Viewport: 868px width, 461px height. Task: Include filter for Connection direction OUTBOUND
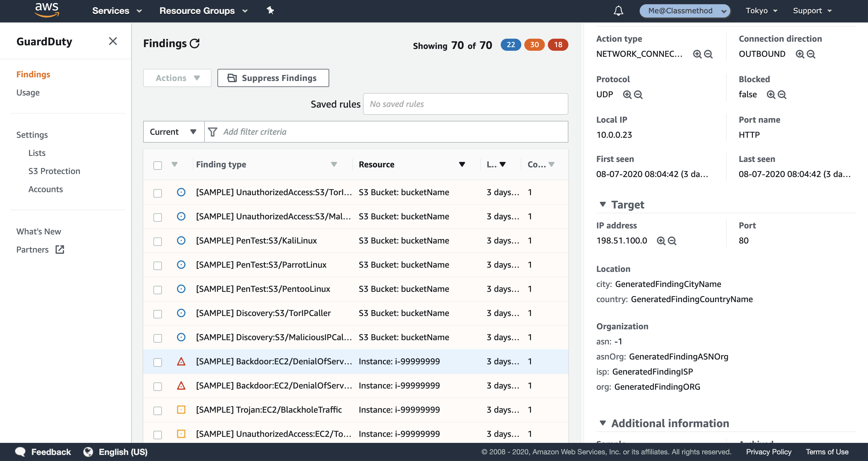tap(800, 54)
